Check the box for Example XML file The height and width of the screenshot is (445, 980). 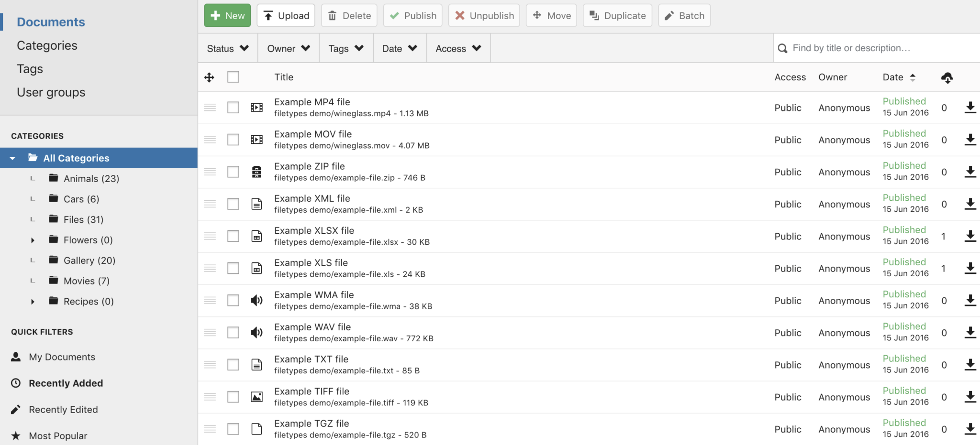pyautogui.click(x=233, y=204)
